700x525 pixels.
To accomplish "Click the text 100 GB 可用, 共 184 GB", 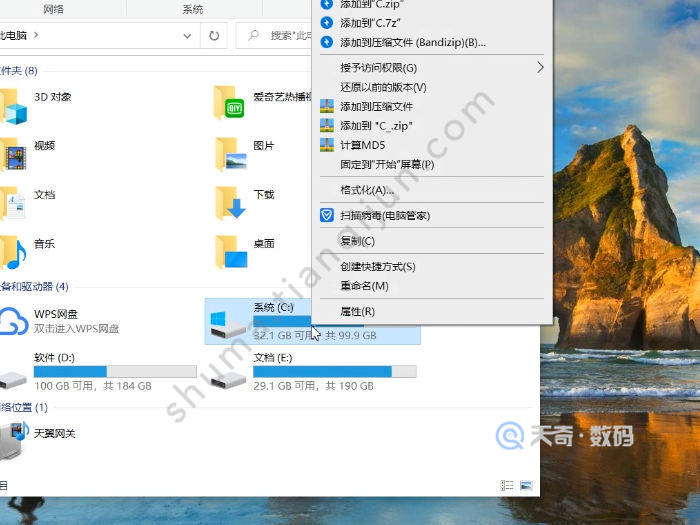I will click(93, 386).
